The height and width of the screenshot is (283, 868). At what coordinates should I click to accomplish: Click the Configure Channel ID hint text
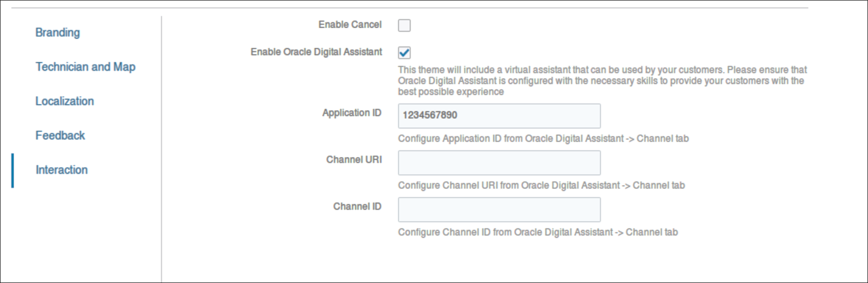click(538, 232)
